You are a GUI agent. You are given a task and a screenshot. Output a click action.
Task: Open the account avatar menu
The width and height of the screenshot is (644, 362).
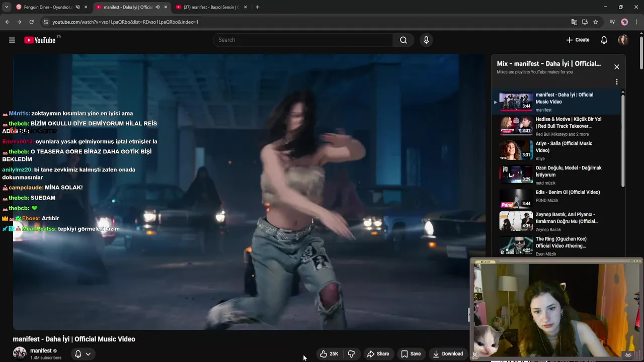click(623, 40)
